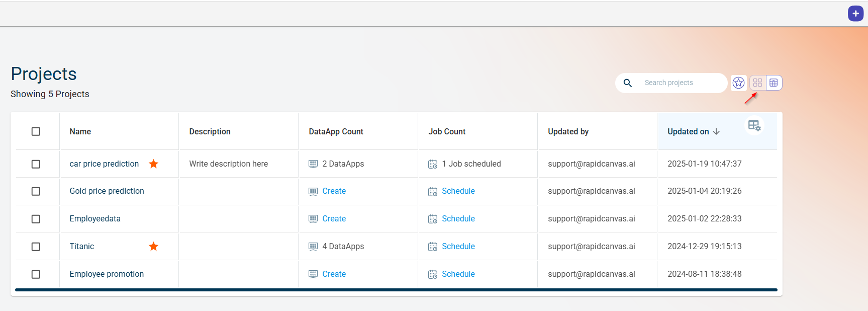Click Schedule for Titanic project
This screenshot has width=868, height=311.
pos(458,247)
